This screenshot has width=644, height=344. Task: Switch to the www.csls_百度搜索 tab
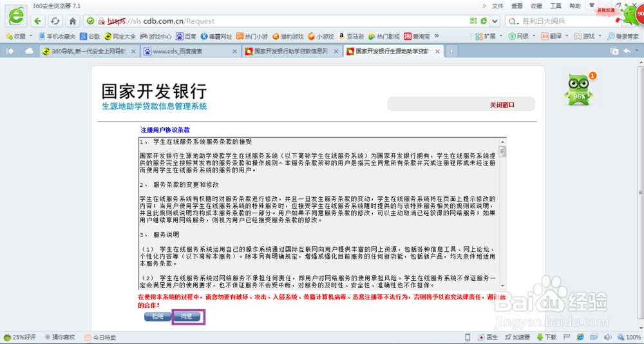[x=189, y=52]
